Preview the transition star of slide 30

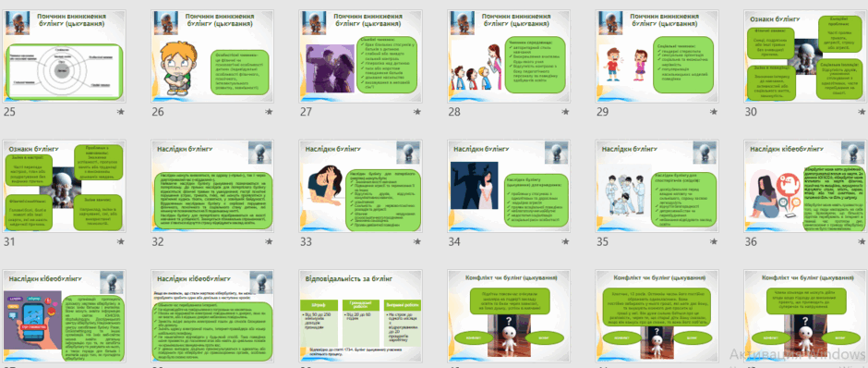coord(862,112)
